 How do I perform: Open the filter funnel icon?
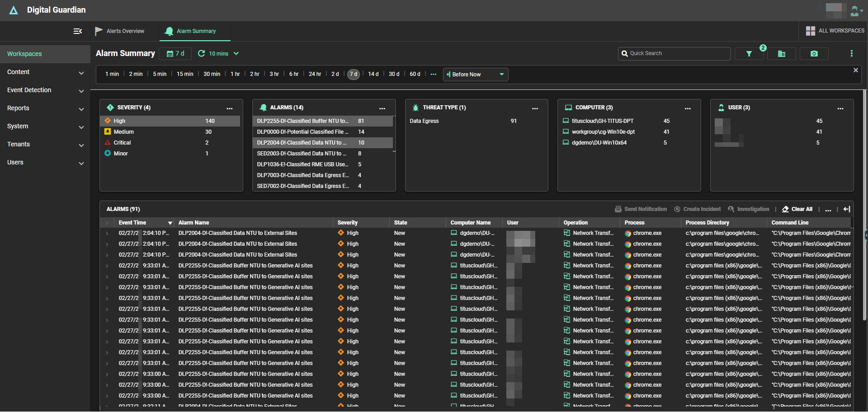[749, 54]
